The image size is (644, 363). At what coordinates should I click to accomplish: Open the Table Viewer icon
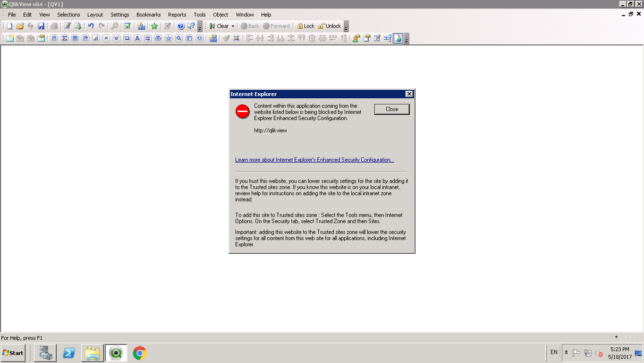[388, 38]
